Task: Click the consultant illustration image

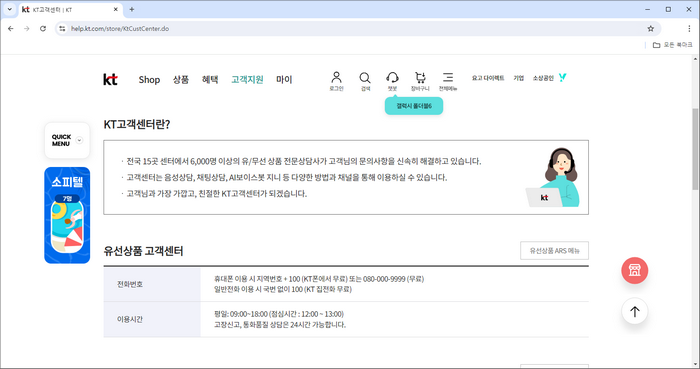Action: click(554, 178)
